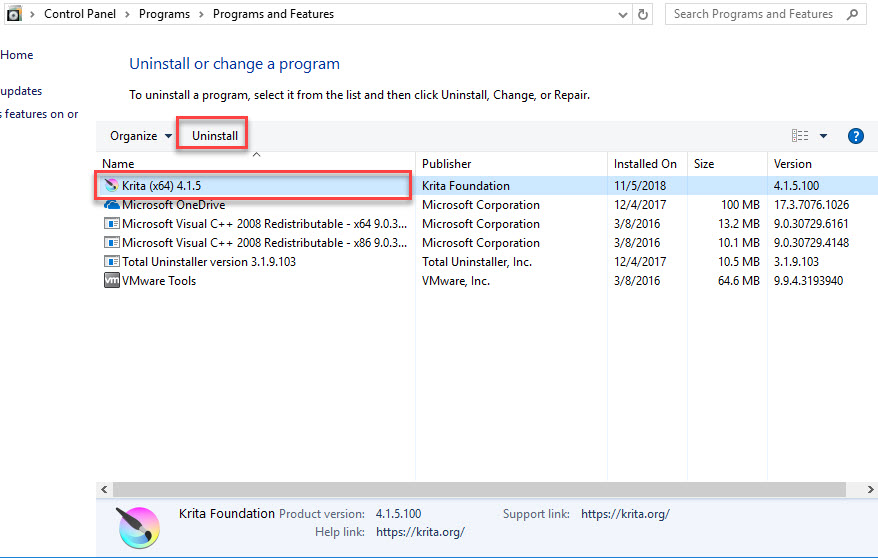Screen dimensions: 878x558
Task: Open the Organize dropdown menu
Action: tap(141, 136)
